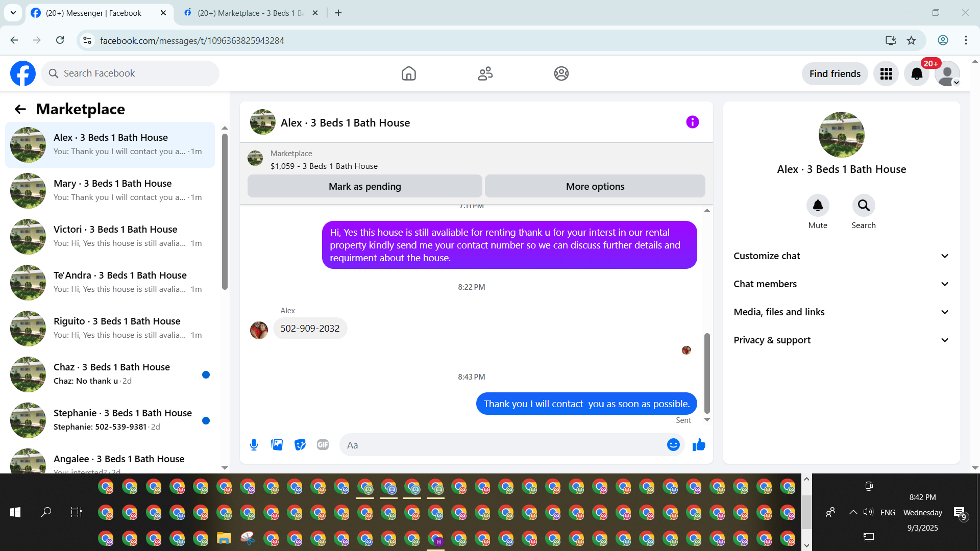
Task: Attach a photo file icon
Action: click(x=277, y=445)
